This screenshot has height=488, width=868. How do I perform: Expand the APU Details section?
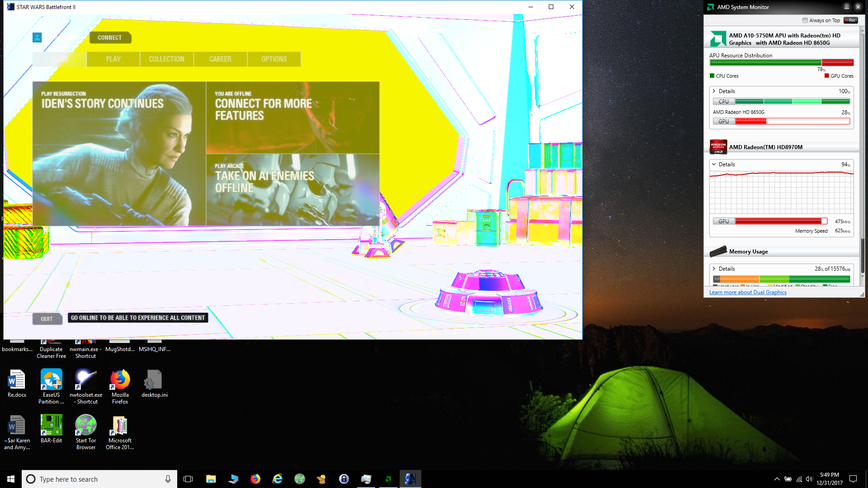pyautogui.click(x=714, y=91)
